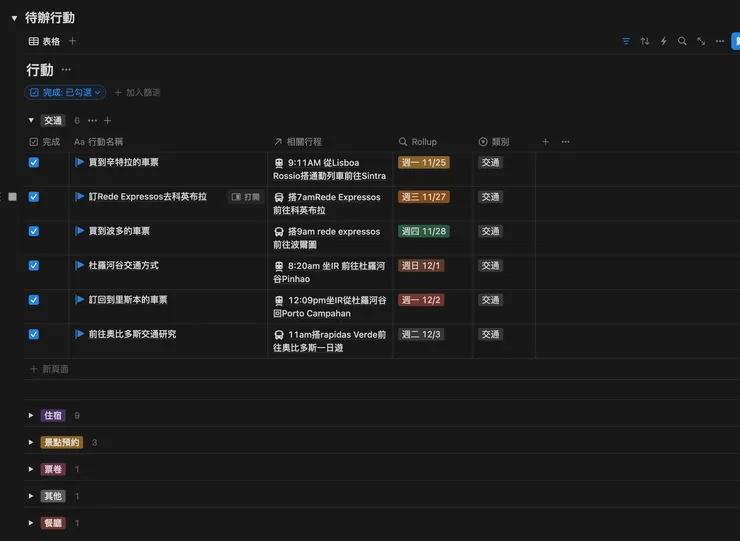740x541 pixels.
Task: Uncheck 完成 for 前往奧比多斯交通研究
Action: pyautogui.click(x=34, y=334)
